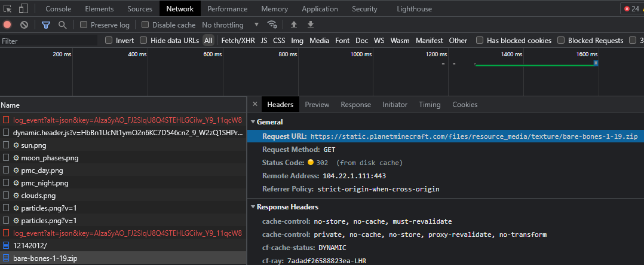644x265 pixels.
Task: Filter requests by Other type
Action: (x=458, y=40)
